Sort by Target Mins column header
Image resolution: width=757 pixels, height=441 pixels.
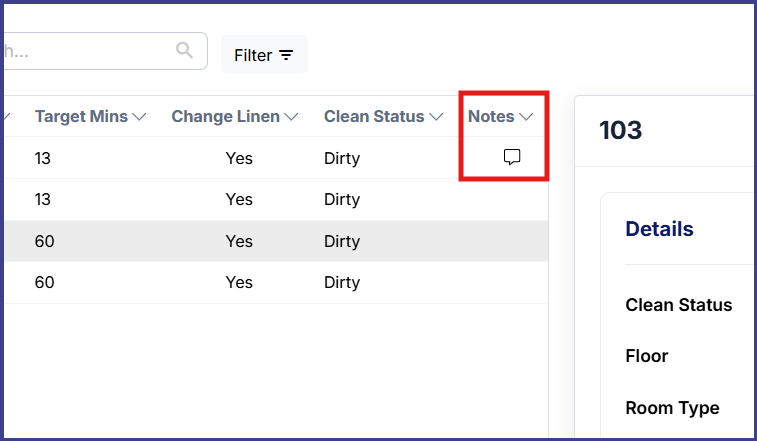pos(81,116)
